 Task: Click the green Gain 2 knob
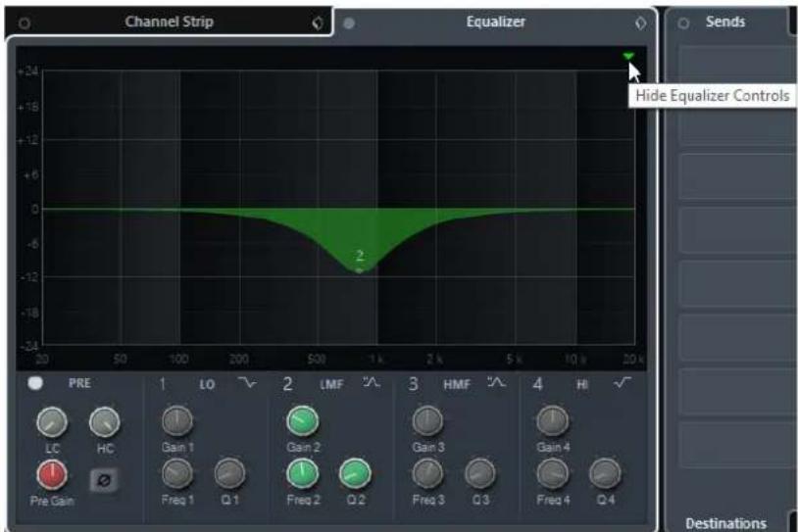(303, 420)
